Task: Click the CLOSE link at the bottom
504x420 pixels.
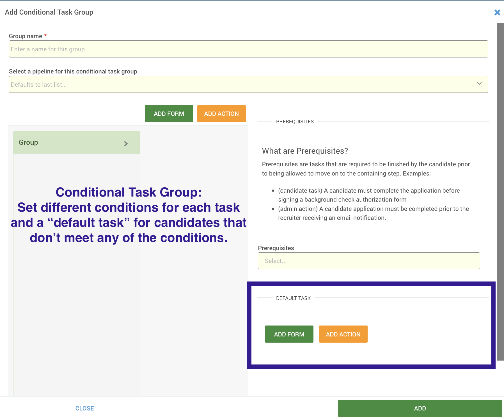Action: (85, 408)
